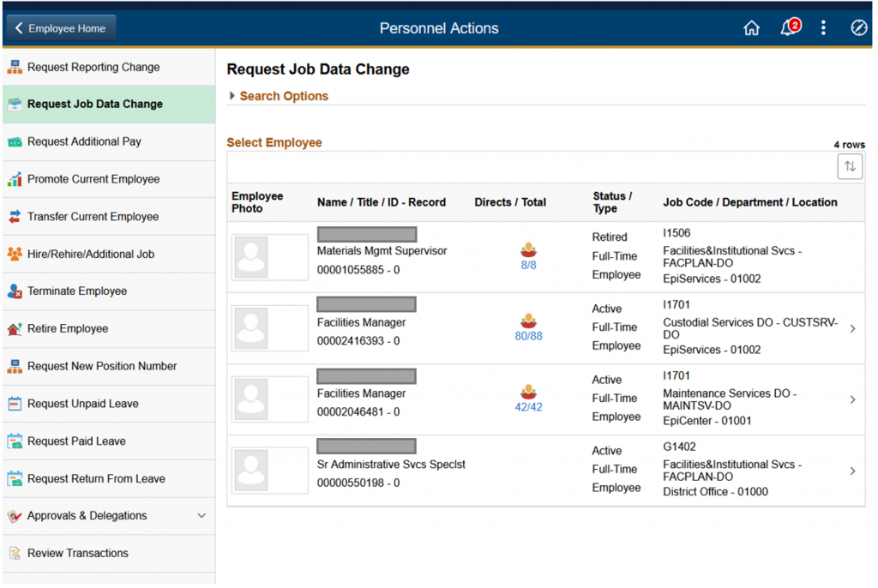
Task: Click directs icon above 42/42
Action: click(x=528, y=392)
